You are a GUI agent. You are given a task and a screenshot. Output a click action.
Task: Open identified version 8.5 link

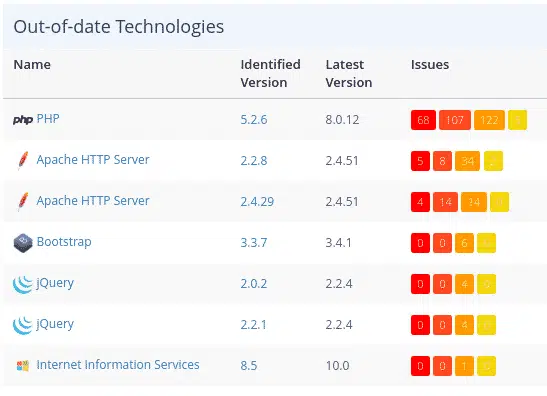click(x=249, y=366)
